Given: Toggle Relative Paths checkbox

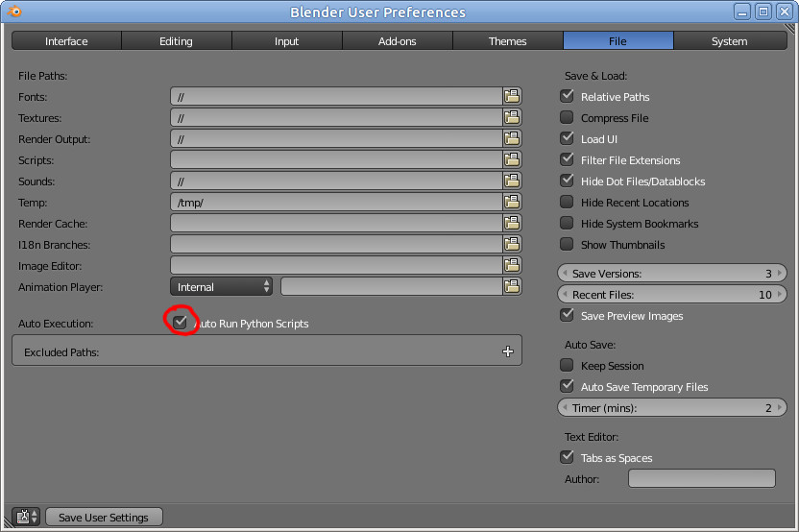Looking at the screenshot, I should coord(567,96).
